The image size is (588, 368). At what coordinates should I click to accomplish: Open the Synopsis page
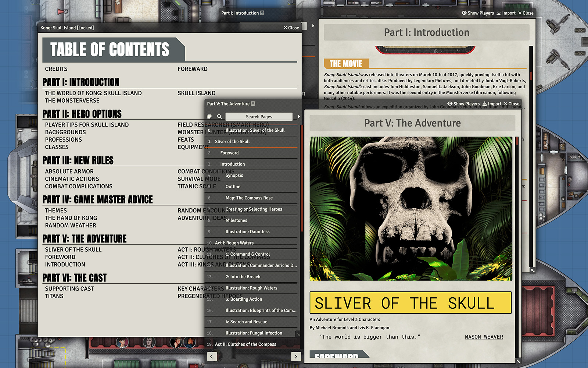(x=251, y=176)
